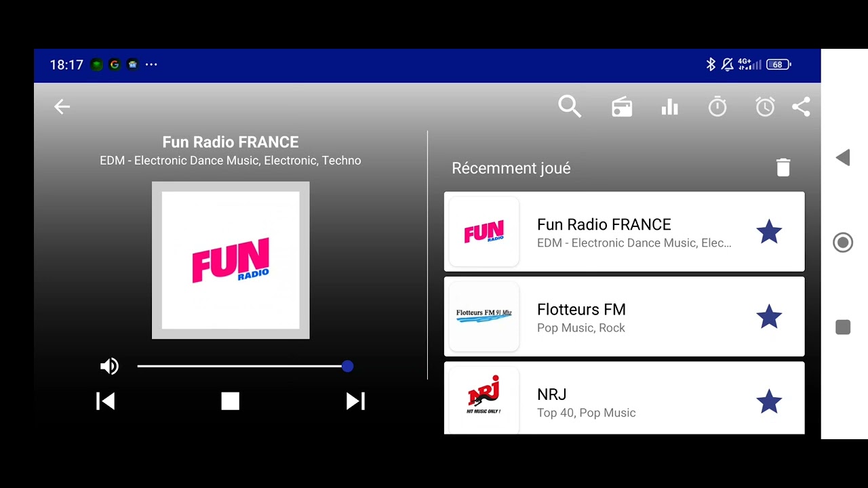
Task: Toggle favorite star for Fun Radio FRANCE
Action: click(x=769, y=232)
